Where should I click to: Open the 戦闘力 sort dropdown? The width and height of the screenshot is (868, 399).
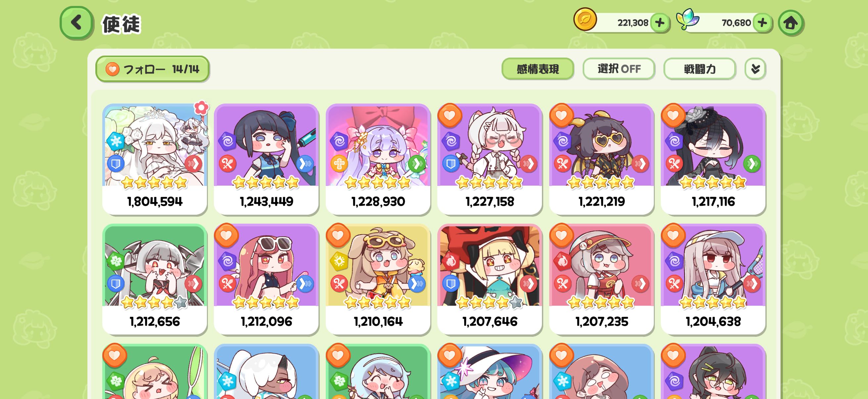[x=699, y=69]
